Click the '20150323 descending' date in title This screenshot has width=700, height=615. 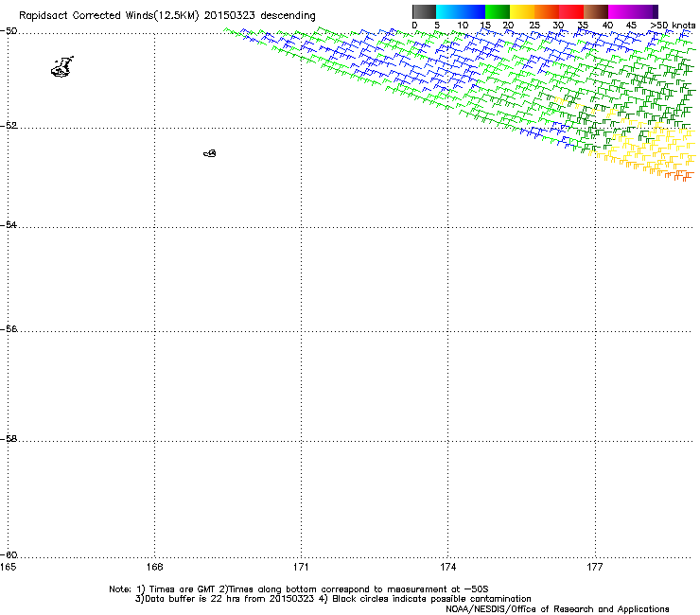coord(260,16)
